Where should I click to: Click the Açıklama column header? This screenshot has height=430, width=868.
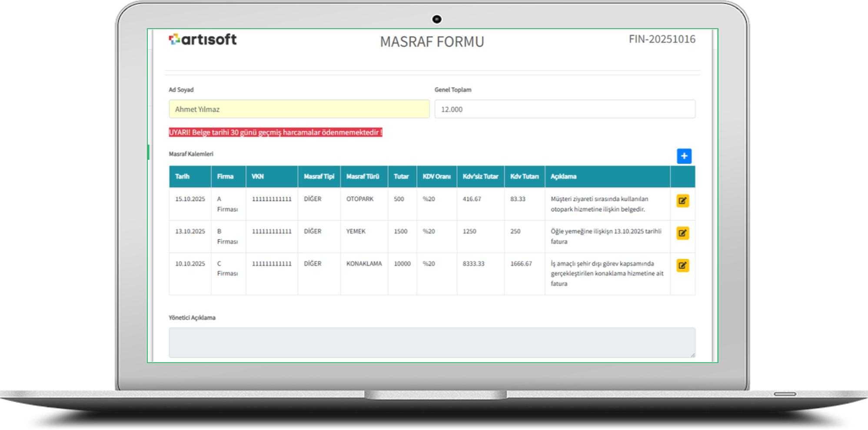[x=563, y=177]
